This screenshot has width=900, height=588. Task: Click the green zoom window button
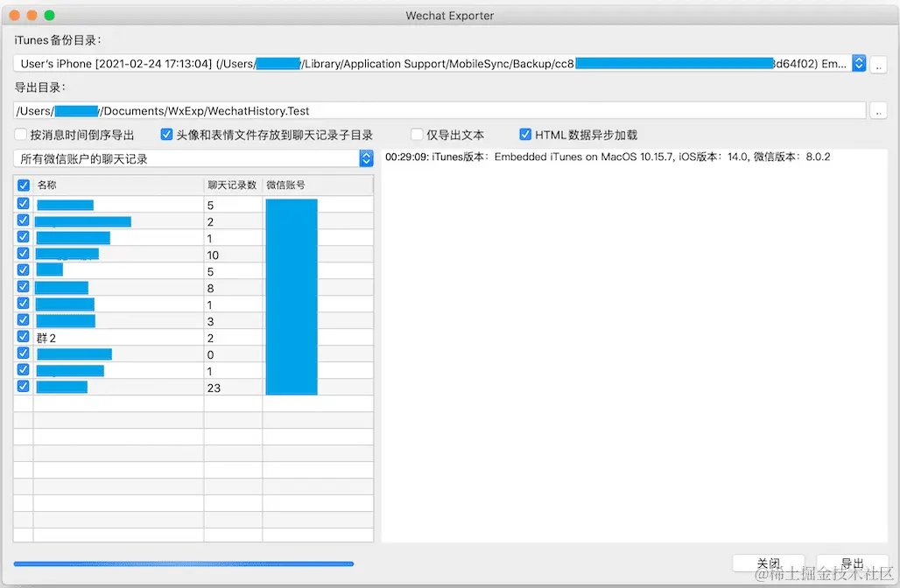49,16
